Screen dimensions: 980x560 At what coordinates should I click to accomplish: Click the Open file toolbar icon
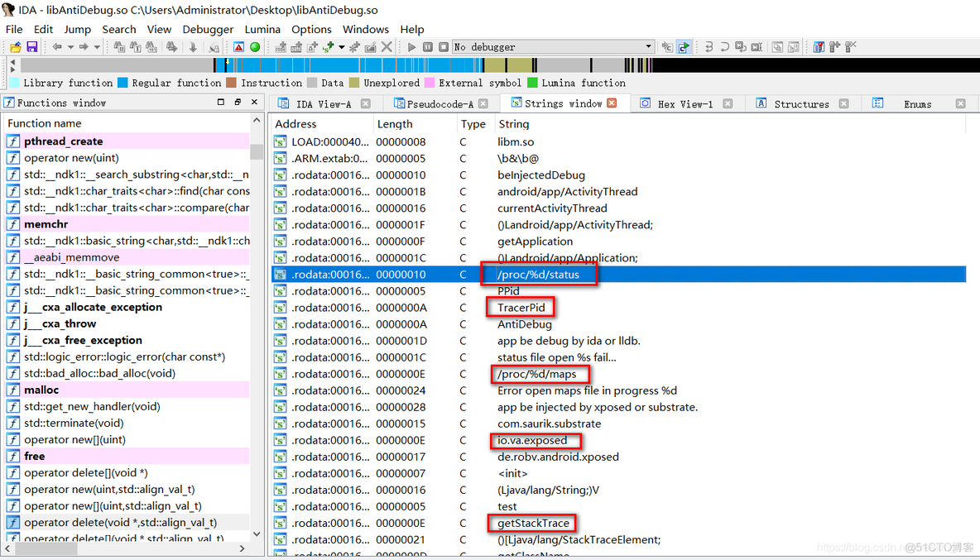[15, 47]
